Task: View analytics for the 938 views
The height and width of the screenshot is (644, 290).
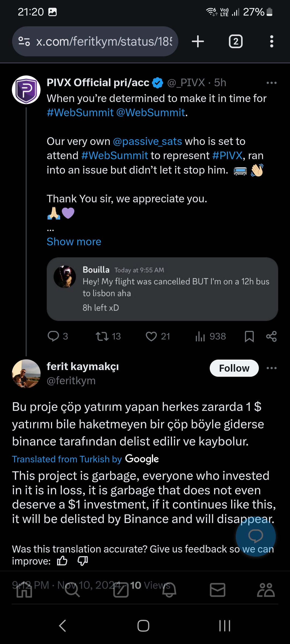Action: click(200, 336)
